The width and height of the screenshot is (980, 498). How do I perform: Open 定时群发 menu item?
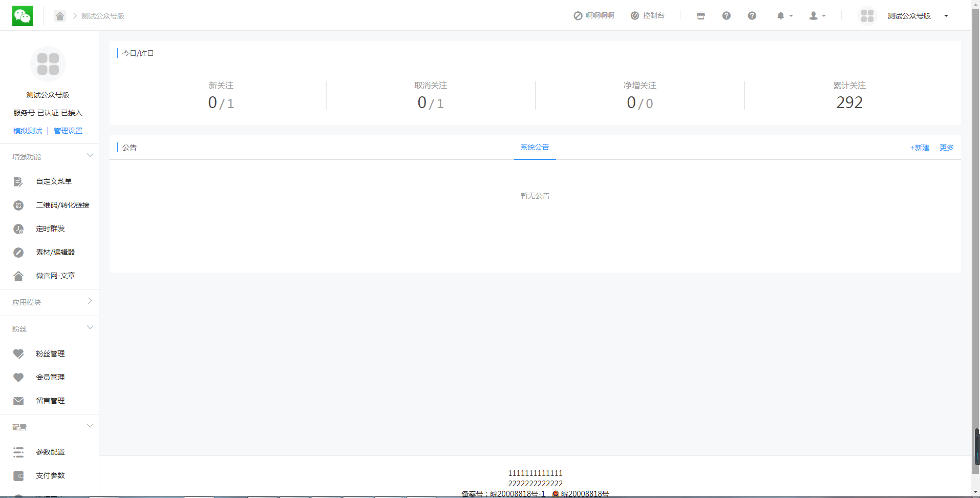[50, 229]
